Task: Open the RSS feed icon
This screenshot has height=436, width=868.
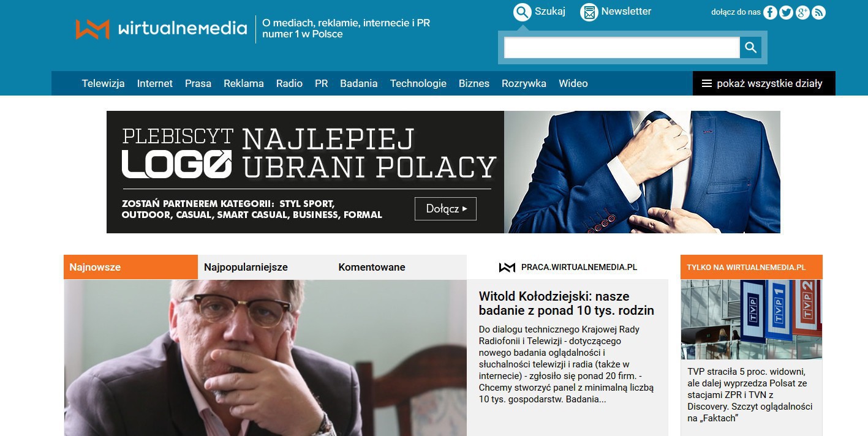Action: pyautogui.click(x=818, y=12)
